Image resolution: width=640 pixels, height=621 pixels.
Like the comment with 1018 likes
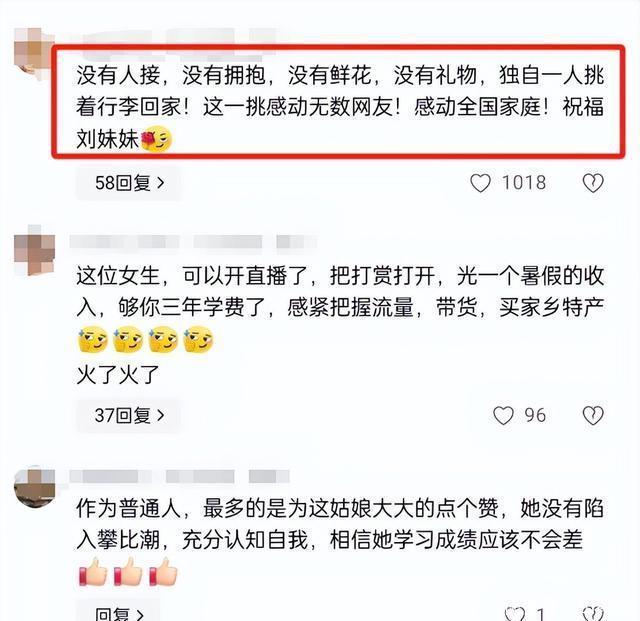pos(480,183)
